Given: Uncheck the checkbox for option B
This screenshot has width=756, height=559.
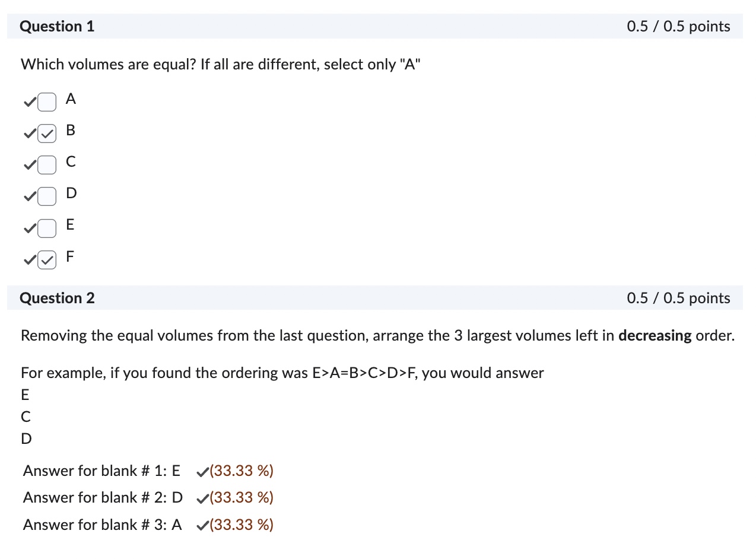Looking at the screenshot, I should [47, 134].
